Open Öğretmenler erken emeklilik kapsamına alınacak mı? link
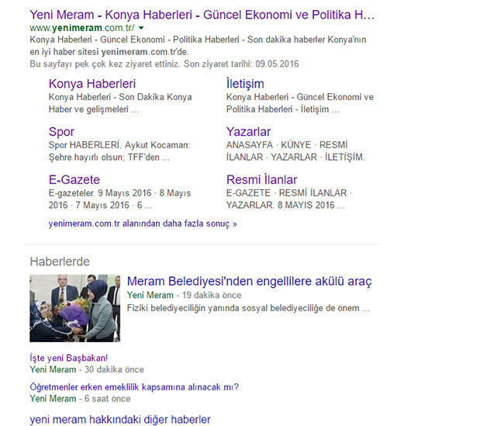 click(134, 386)
